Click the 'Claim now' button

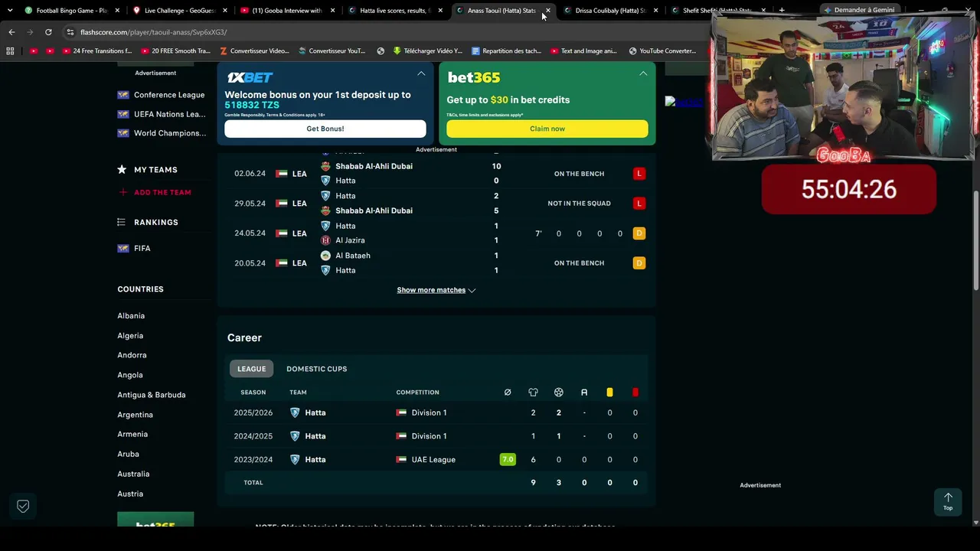pyautogui.click(x=547, y=129)
